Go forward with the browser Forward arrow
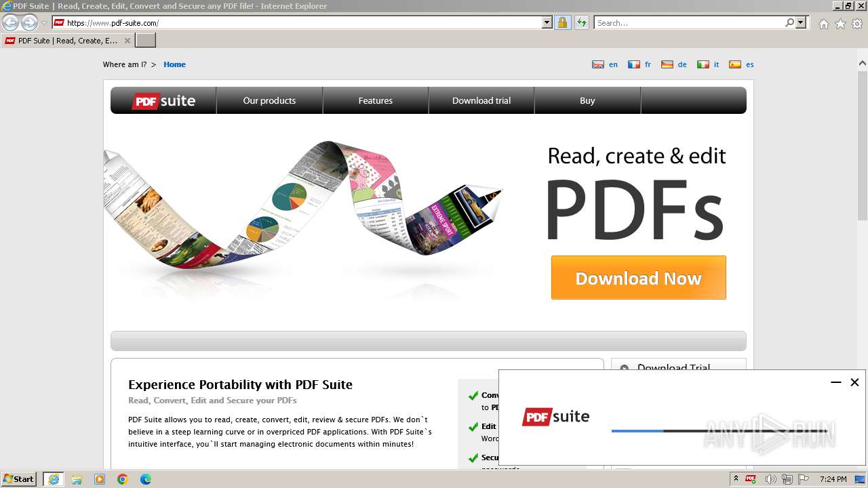Viewport: 868px width, 488px height. (29, 22)
